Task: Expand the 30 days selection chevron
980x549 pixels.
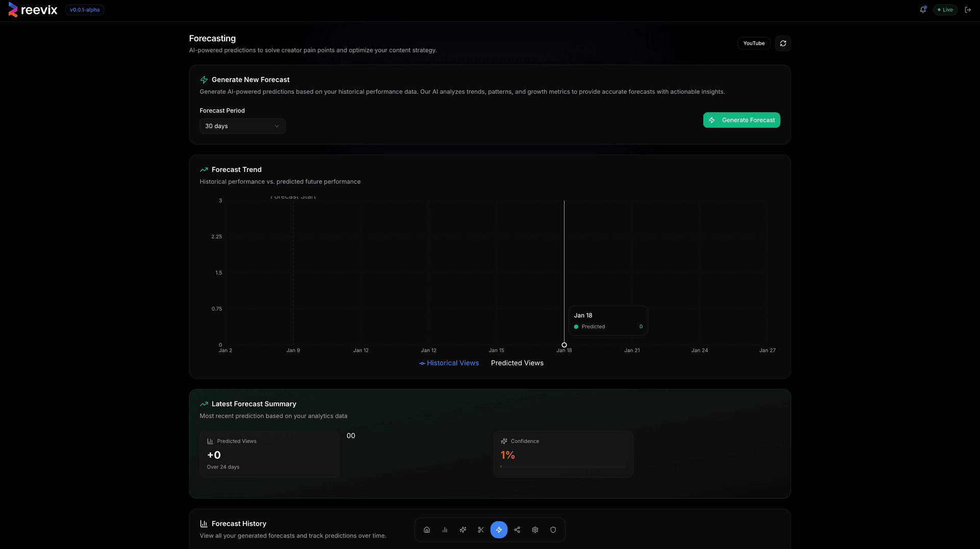Action: [x=276, y=126]
